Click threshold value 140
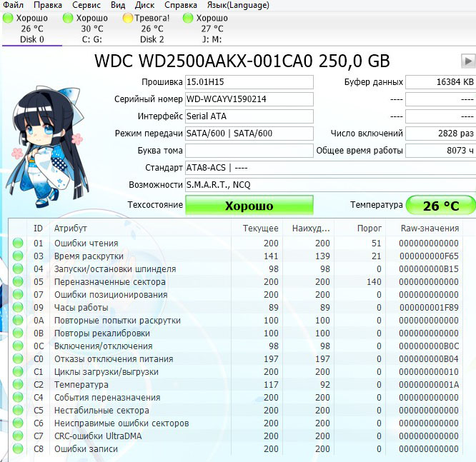 click(x=374, y=282)
